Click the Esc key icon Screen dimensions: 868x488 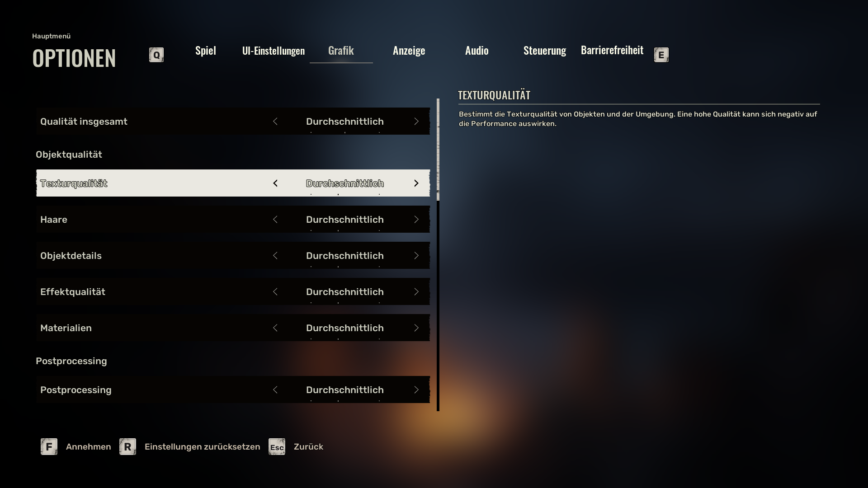277,447
